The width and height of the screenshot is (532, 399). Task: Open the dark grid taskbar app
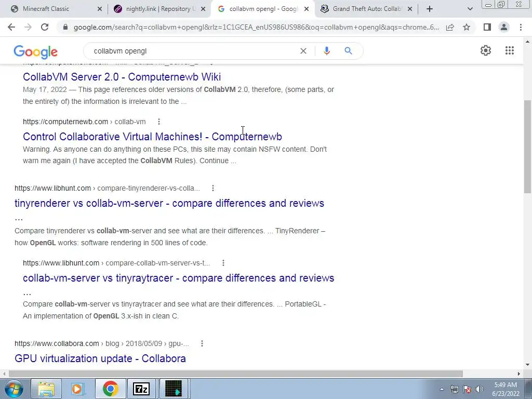pyautogui.click(x=174, y=389)
